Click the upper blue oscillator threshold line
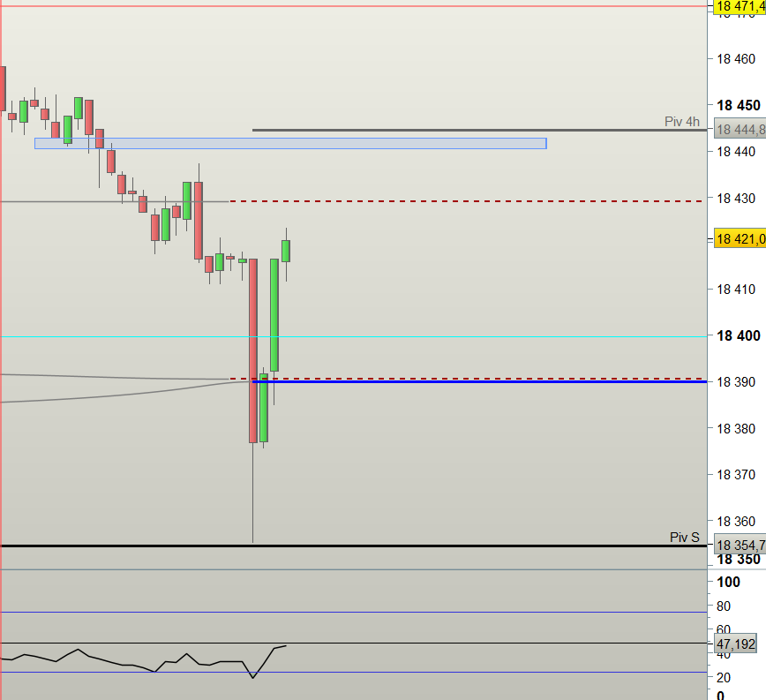 click(354, 612)
